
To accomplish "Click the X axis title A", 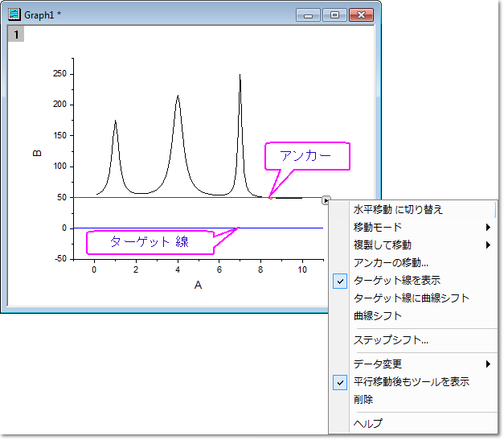I will tap(198, 285).
